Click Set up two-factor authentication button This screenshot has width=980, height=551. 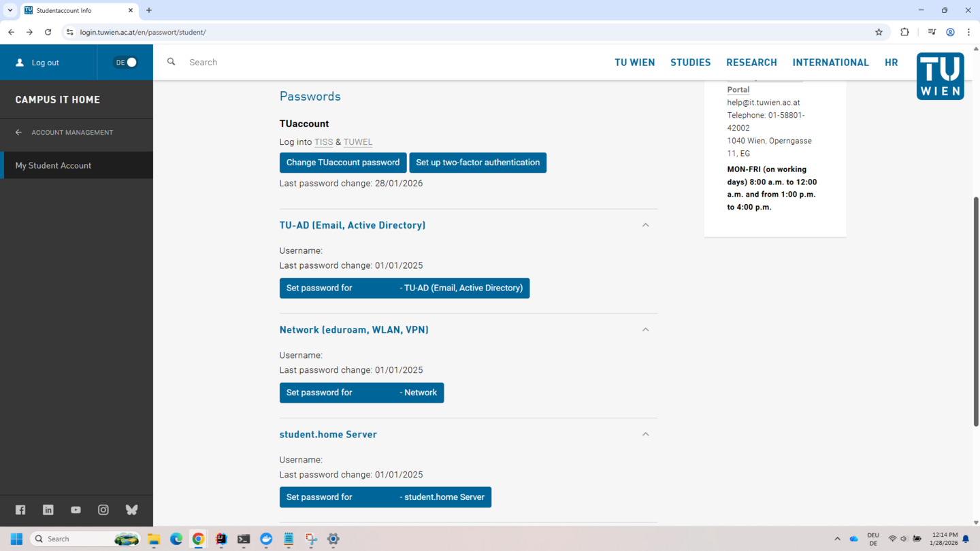[x=478, y=163]
